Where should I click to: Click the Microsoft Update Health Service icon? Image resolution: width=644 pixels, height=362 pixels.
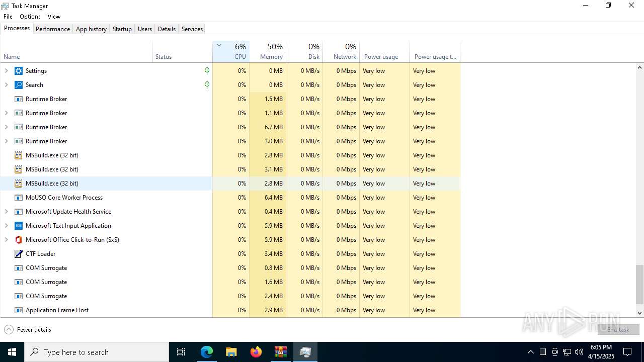tap(19, 212)
